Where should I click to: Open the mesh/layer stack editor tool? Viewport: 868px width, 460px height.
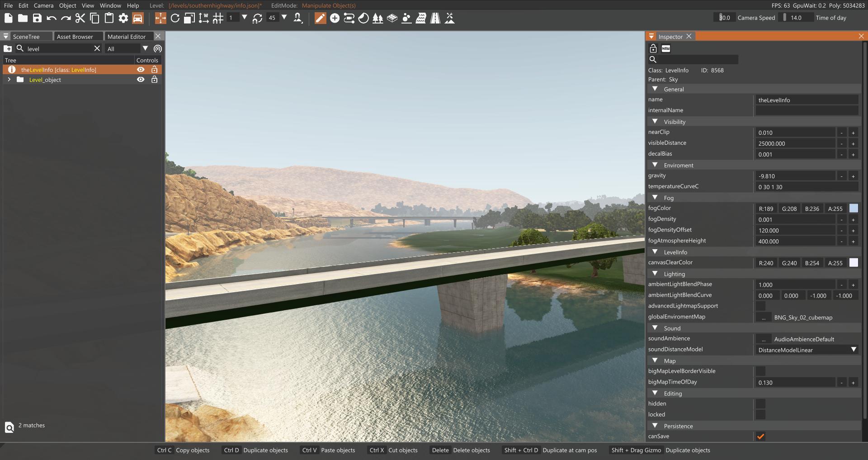(392, 18)
